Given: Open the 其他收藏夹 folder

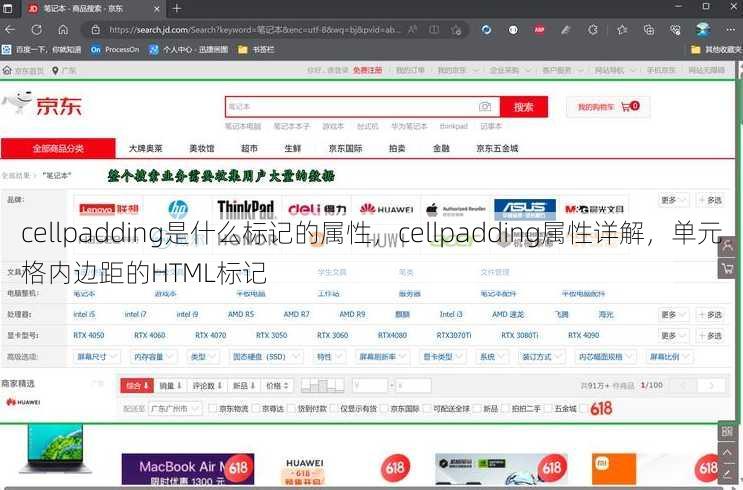Looking at the screenshot, I should coord(716,49).
